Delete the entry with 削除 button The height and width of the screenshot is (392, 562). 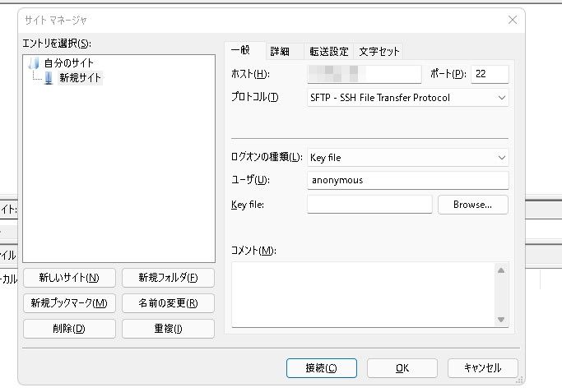point(69,329)
